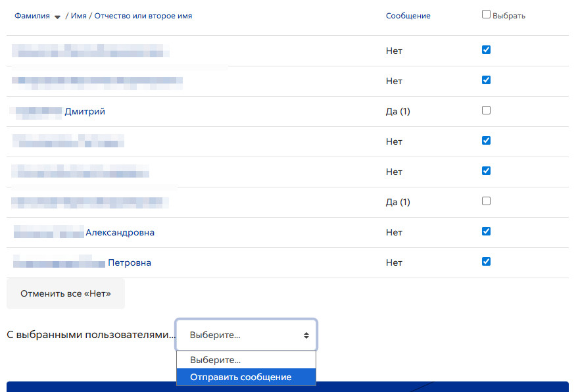The image size is (578, 392).
Task: Click the sort arrow next to Фамилия
Action: point(57,16)
